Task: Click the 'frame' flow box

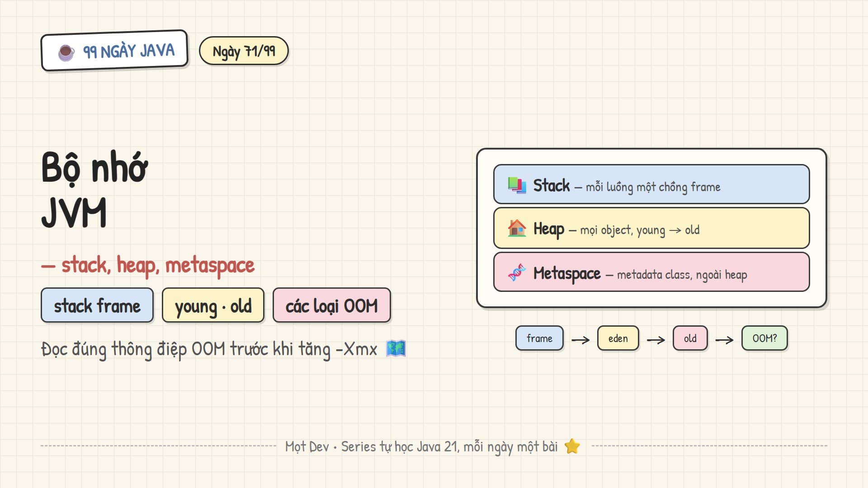Action: (539, 338)
